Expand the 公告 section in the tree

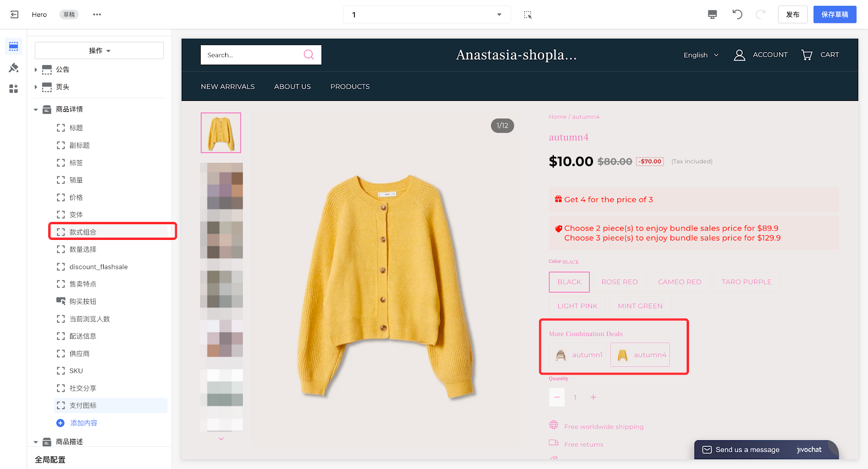36,69
